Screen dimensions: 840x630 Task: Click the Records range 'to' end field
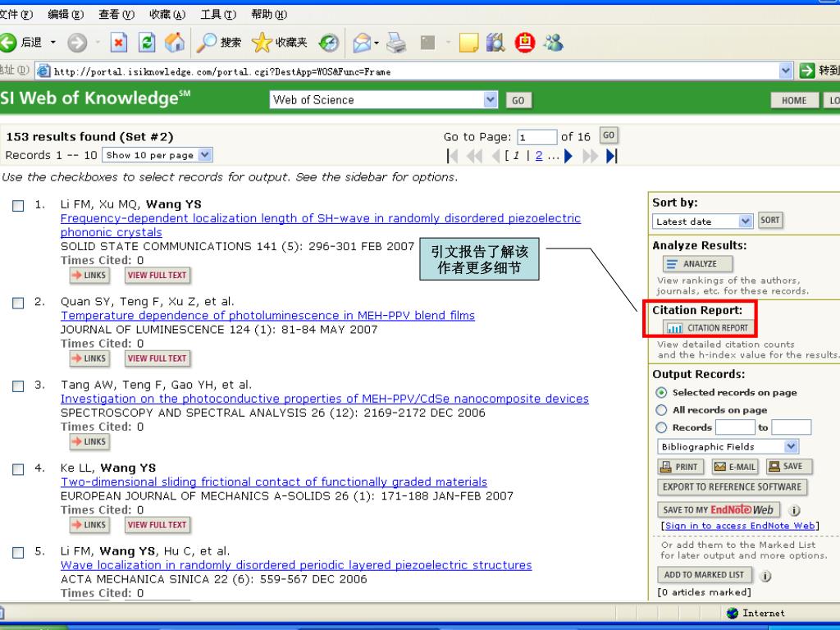pyautogui.click(x=792, y=427)
